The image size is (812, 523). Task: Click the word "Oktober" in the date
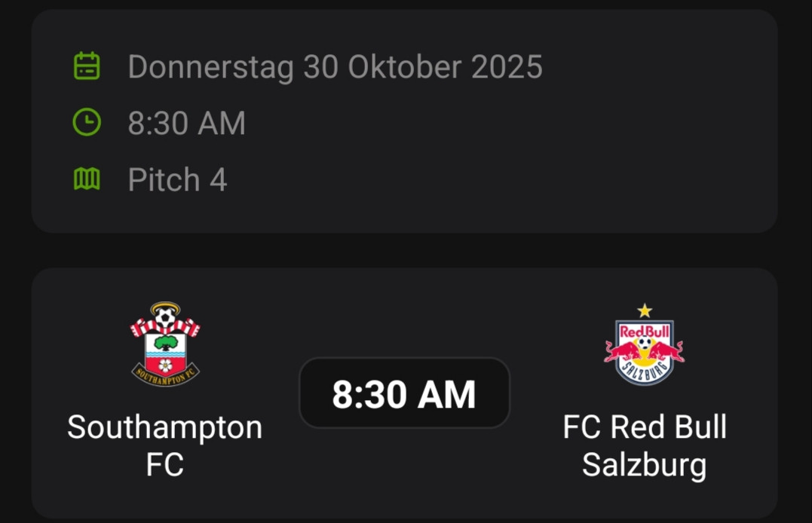click(x=406, y=67)
